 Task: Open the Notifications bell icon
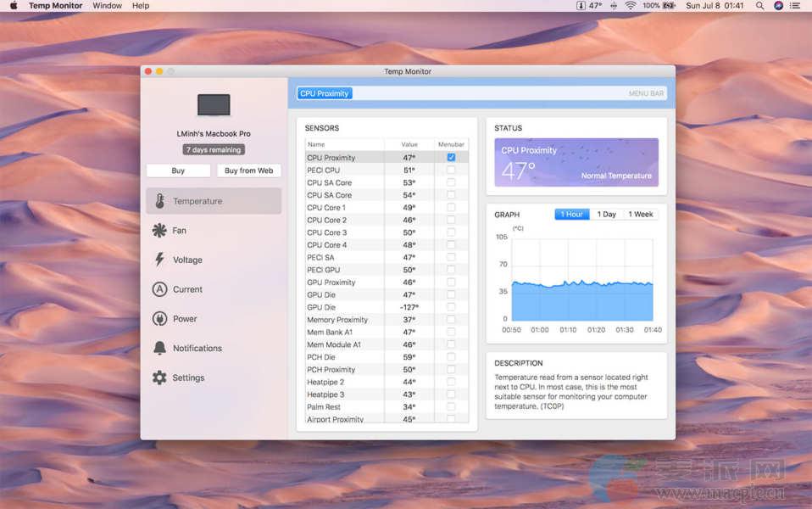click(x=159, y=349)
